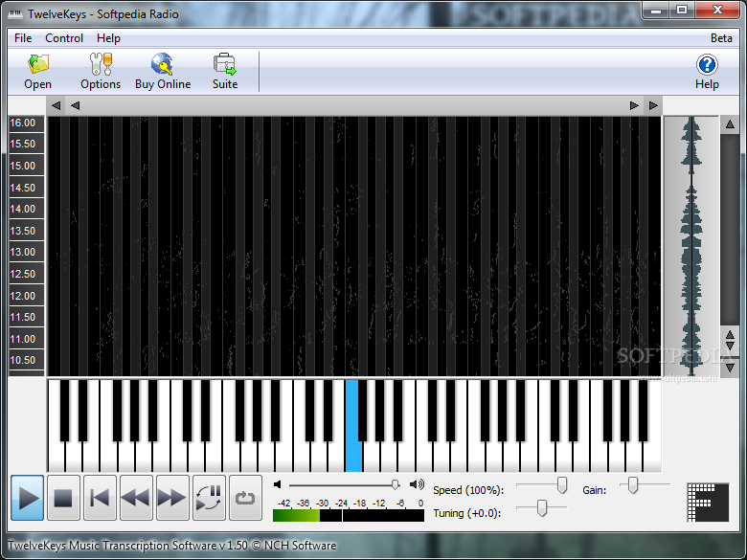Click the 12.00 time marker

pos(23,296)
